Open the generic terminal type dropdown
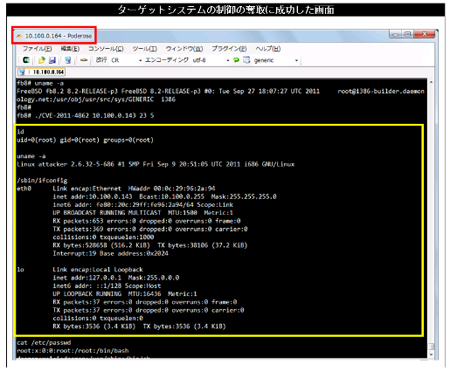Image resolution: width=450 pixels, height=371 pixels. [x=275, y=60]
